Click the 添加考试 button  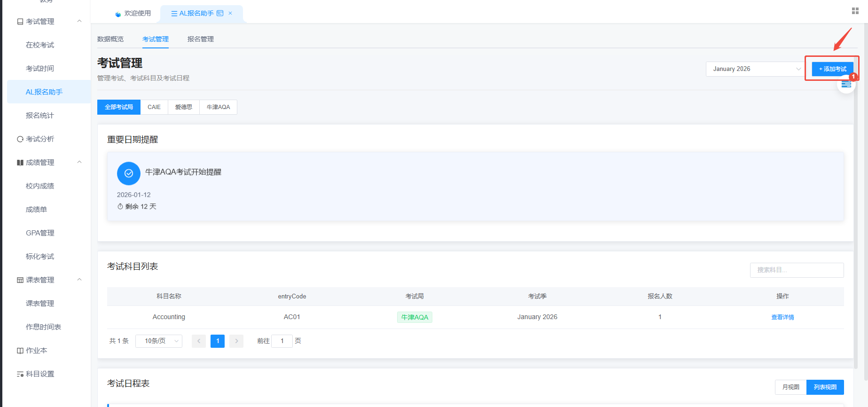832,69
